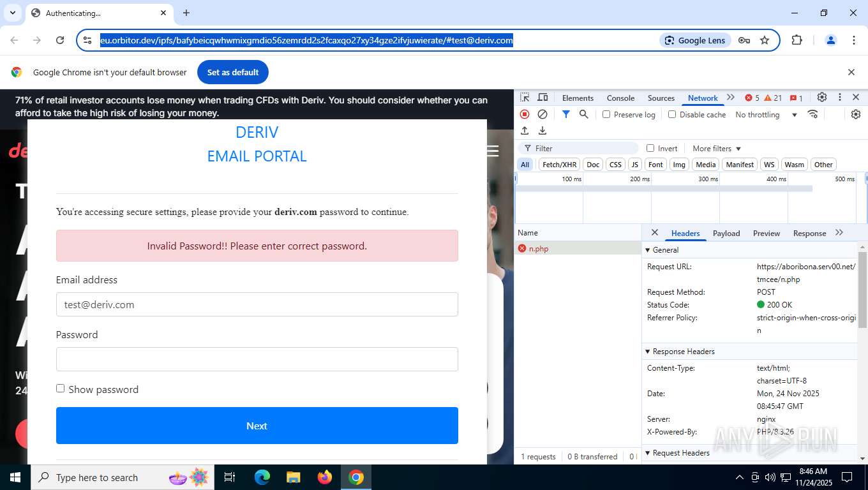Open network conditions wifi icon
Screen dimensions: 868x490
tap(812, 114)
